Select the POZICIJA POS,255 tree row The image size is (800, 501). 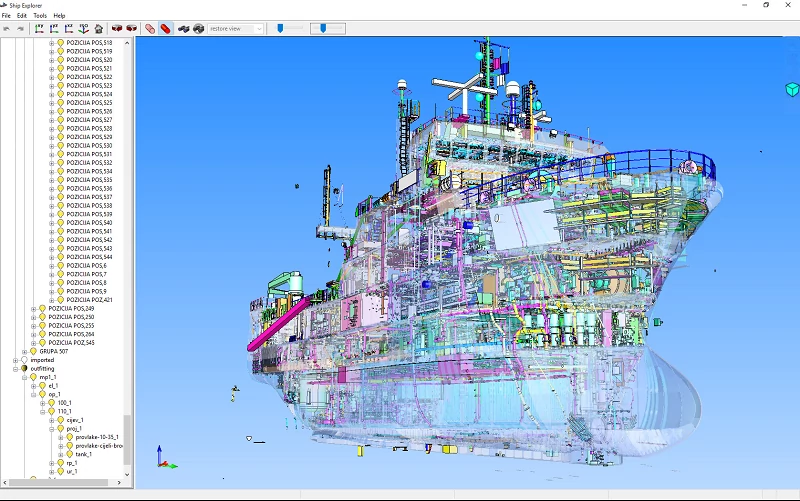coord(71,325)
